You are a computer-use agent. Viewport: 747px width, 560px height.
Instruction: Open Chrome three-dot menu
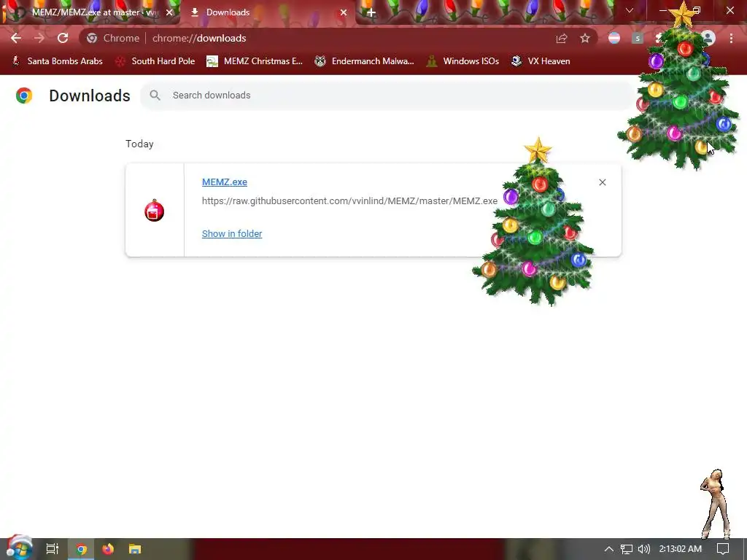(731, 38)
